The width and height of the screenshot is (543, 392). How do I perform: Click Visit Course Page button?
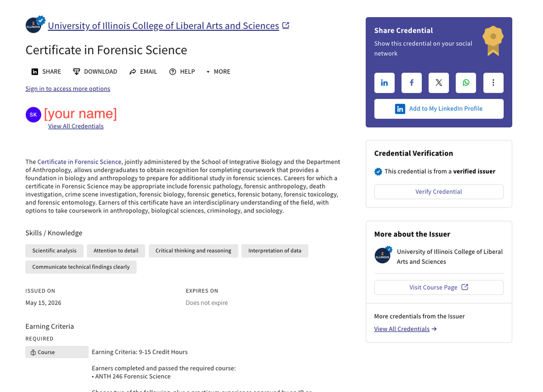[x=439, y=288]
